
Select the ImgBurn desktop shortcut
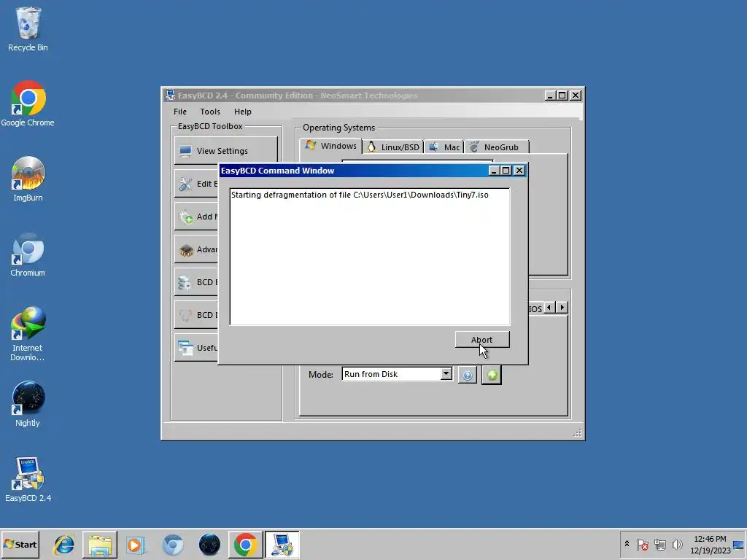click(28, 179)
